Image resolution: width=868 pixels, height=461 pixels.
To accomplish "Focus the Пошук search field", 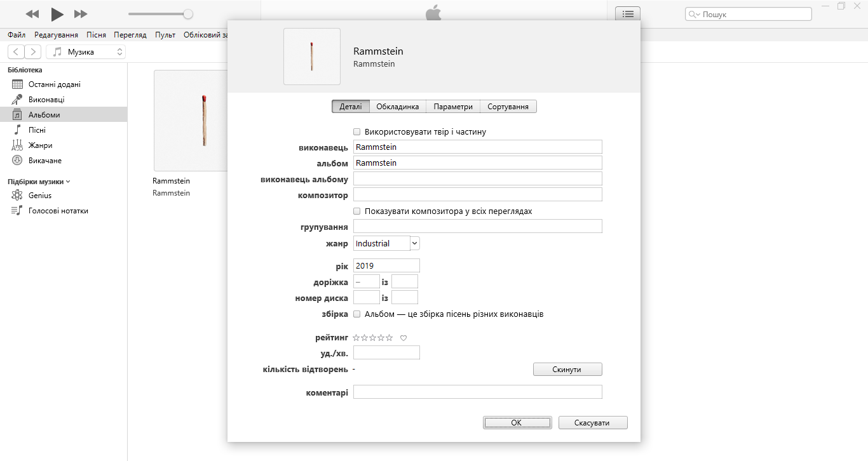I will (x=748, y=14).
